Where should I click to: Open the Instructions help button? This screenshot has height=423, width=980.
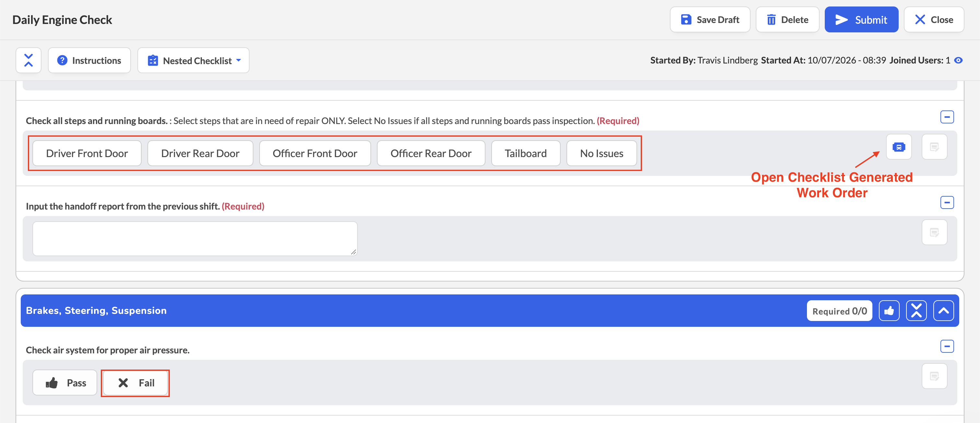[x=89, y=60]
